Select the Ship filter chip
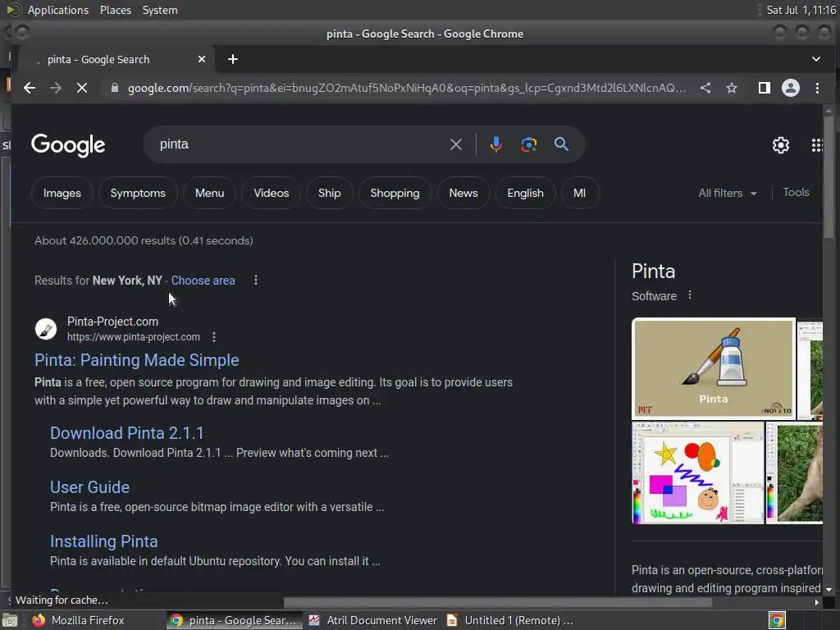Screen dimensions: 840x630 pyautogui.click(x=330, y=193)
